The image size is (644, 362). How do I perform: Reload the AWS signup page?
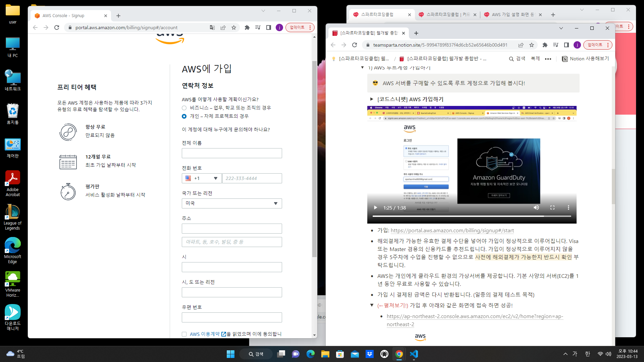click(x=57, y=27)
